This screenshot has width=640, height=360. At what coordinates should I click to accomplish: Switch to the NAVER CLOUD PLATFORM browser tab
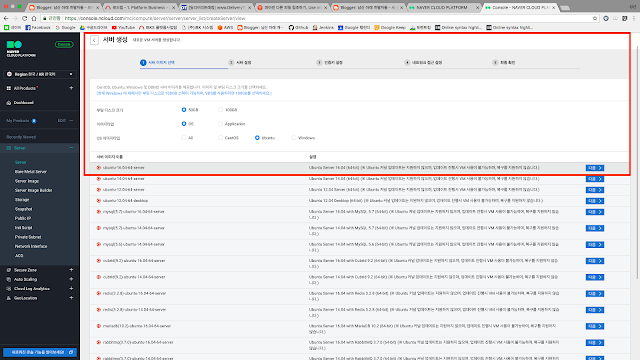[x=444, y=7]
